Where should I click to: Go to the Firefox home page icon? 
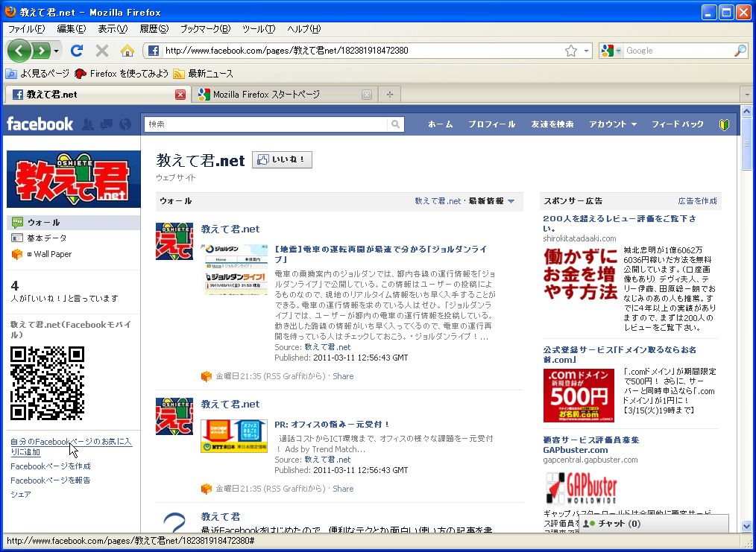127,51
